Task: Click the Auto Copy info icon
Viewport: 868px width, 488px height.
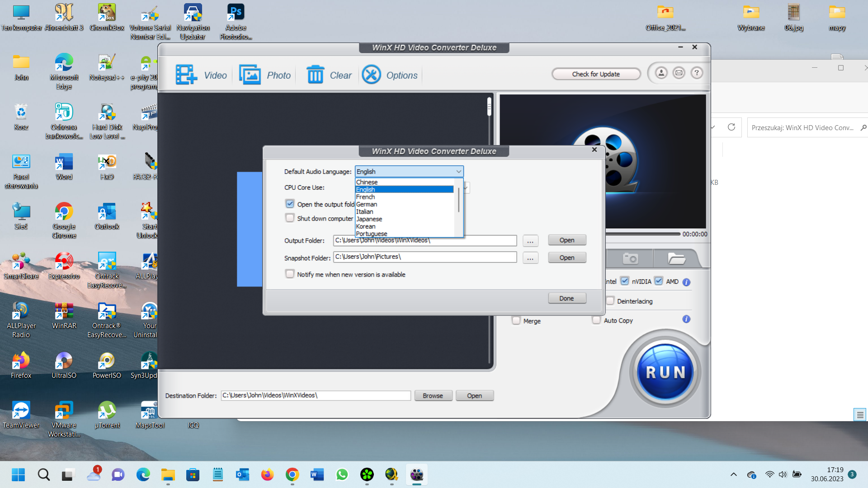Action: 686,319
